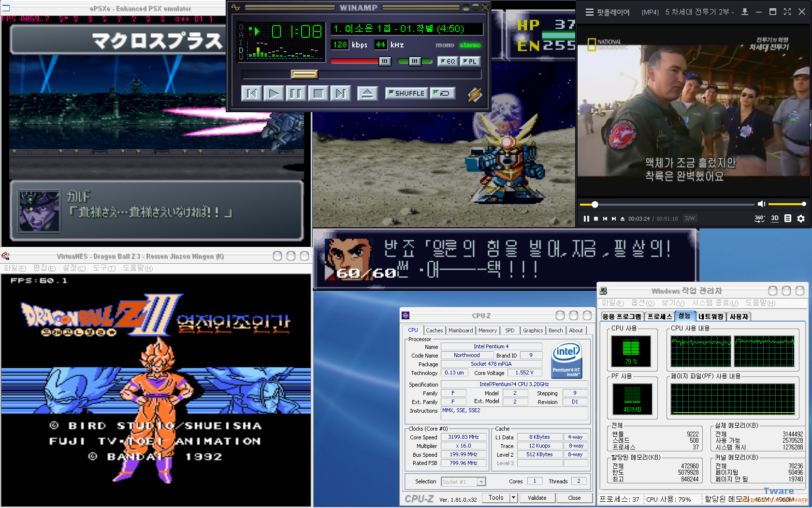Click CPU-Z Validate button
Screen dimensions: 812x508
537,498
